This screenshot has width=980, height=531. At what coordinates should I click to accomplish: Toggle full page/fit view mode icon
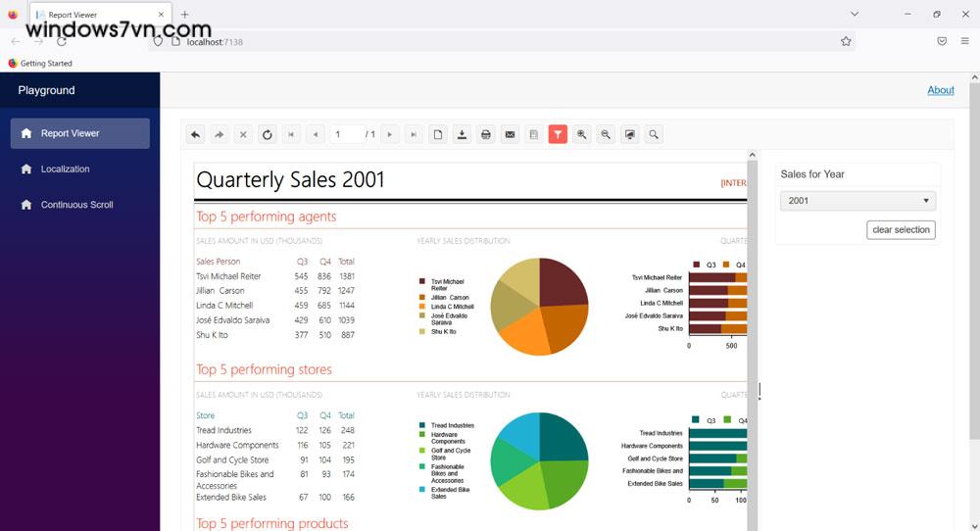coord(629,134)
